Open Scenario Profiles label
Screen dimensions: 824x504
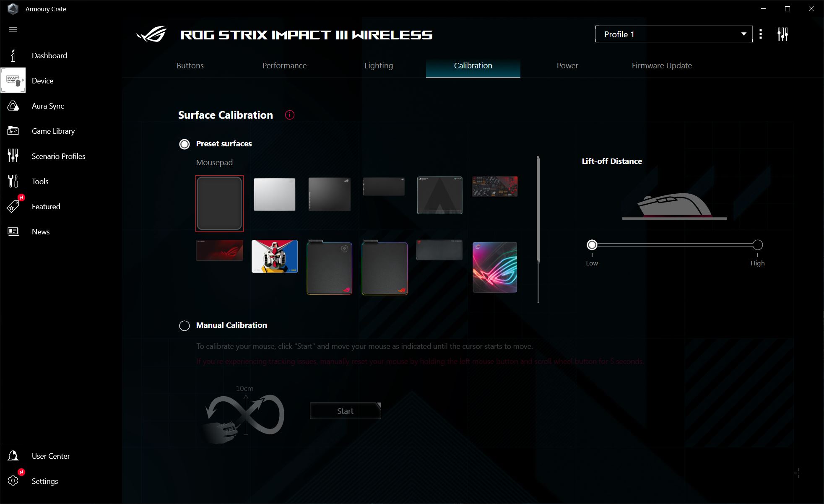59,156
